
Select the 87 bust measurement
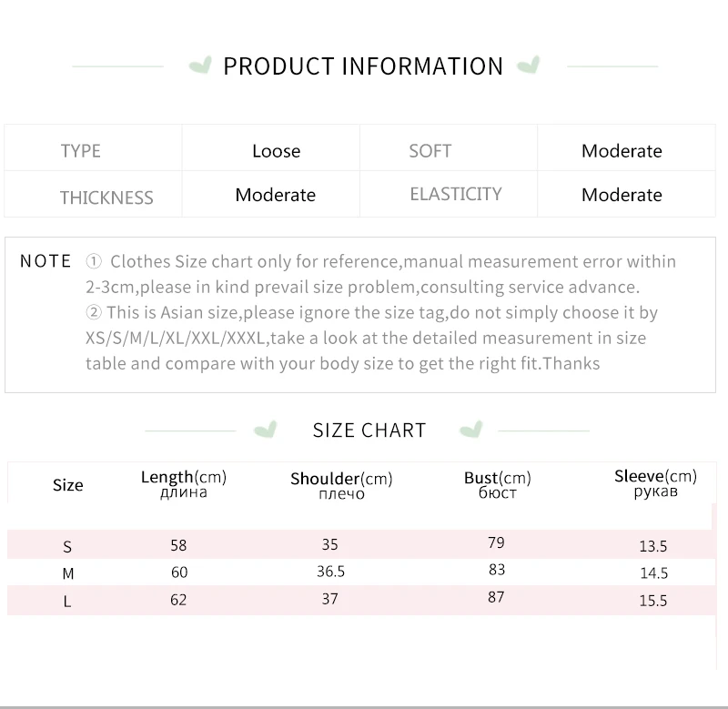[496, 597]
